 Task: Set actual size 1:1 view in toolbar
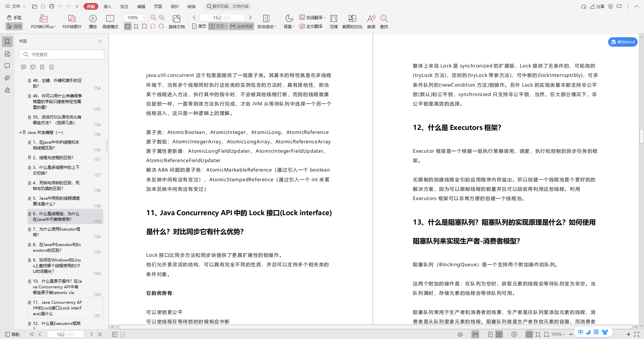pyautogui.click(x=128, y=26)
